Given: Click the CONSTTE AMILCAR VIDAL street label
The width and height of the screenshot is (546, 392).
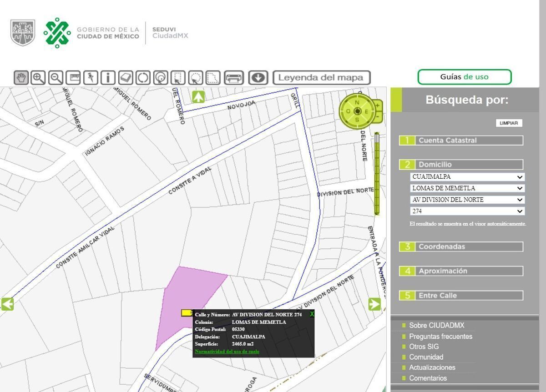Looking at the screenshot, I should point(86,247).
